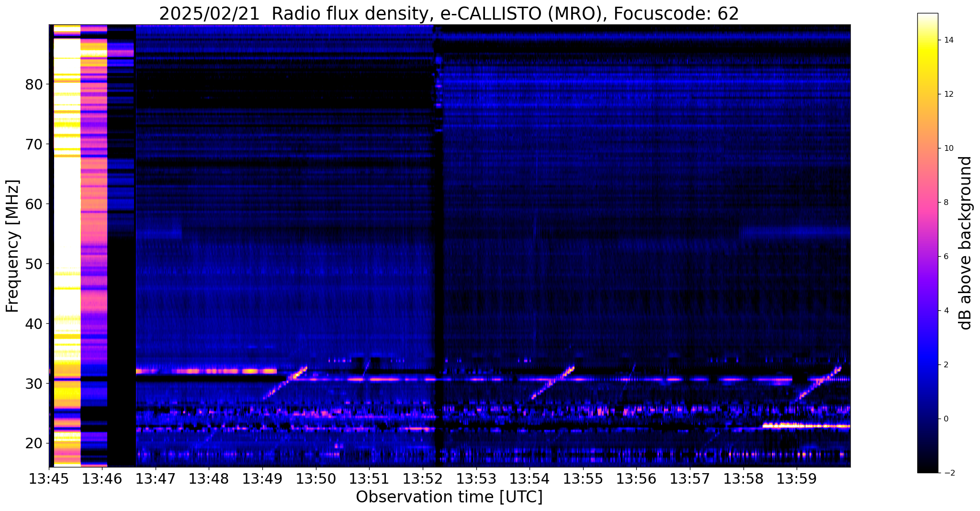Click the 30 MHz frequency tick label
980x511 pixels.
pyautogui.click(x=34, y=384)
